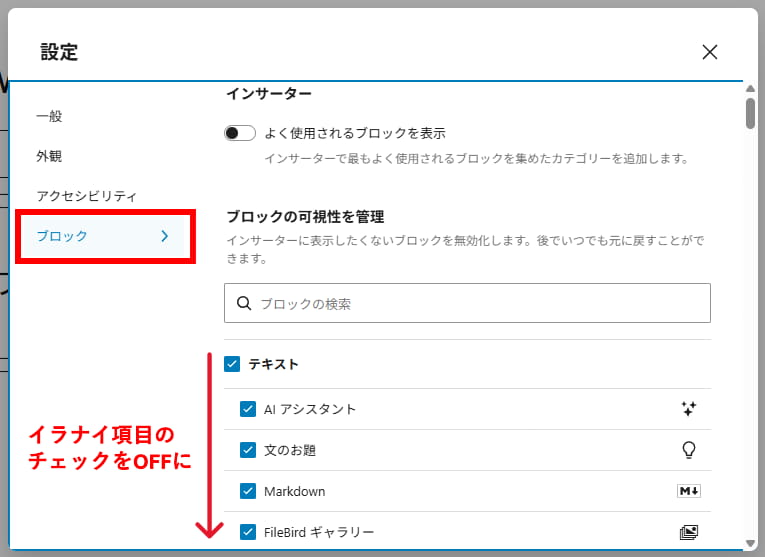This screenshot has height=557, width=765.
Task: Open the 外観 settings tab
Action: (x=49, y=156)
